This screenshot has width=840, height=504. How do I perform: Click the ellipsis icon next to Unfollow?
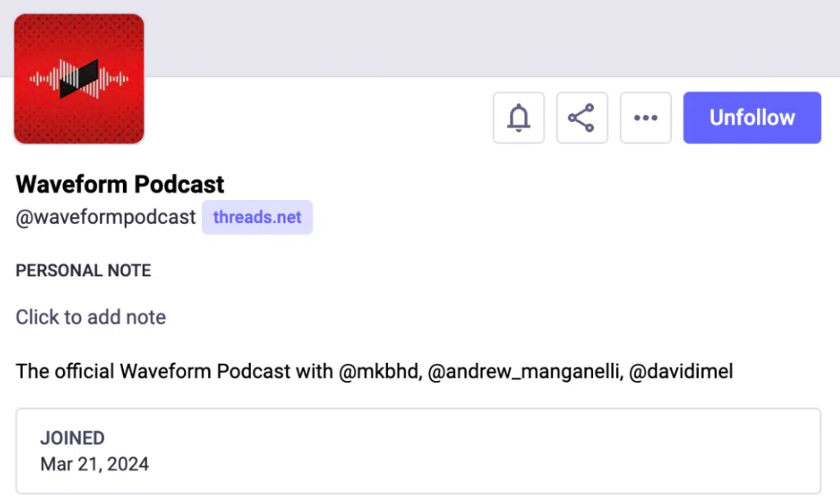tap(646, 117)
